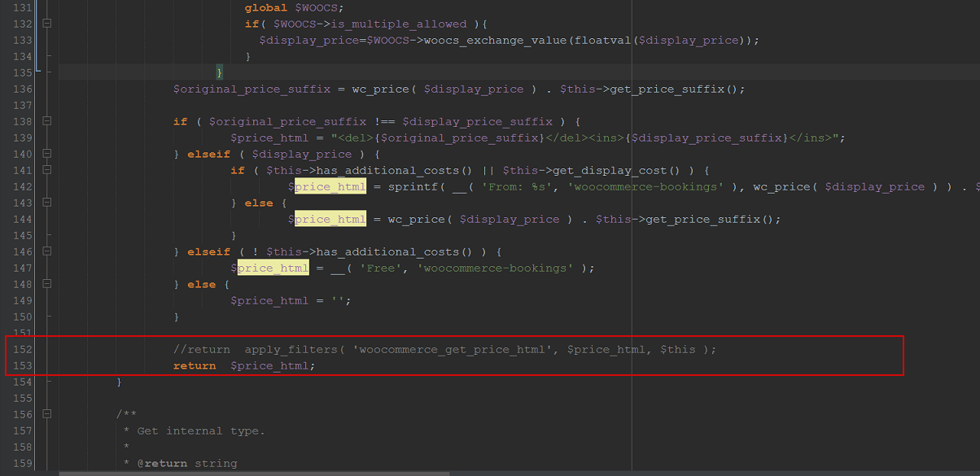Screen dimensions: 980x476
Task: Collapse the elseif fold at line 140
Action: pyautogui.click(x=46, y=154)
